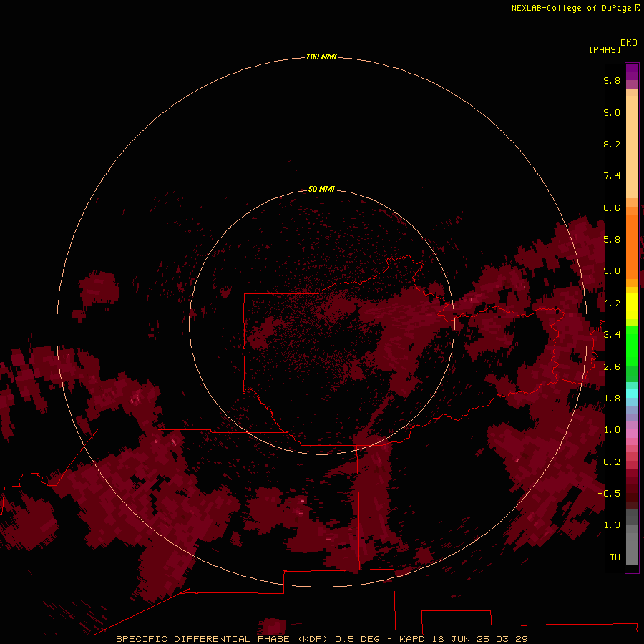This screenshot has height=644, width=644.
Task: Click the 18 JUN 25 03:29 timestamp
Action: [x=479, y=639]
